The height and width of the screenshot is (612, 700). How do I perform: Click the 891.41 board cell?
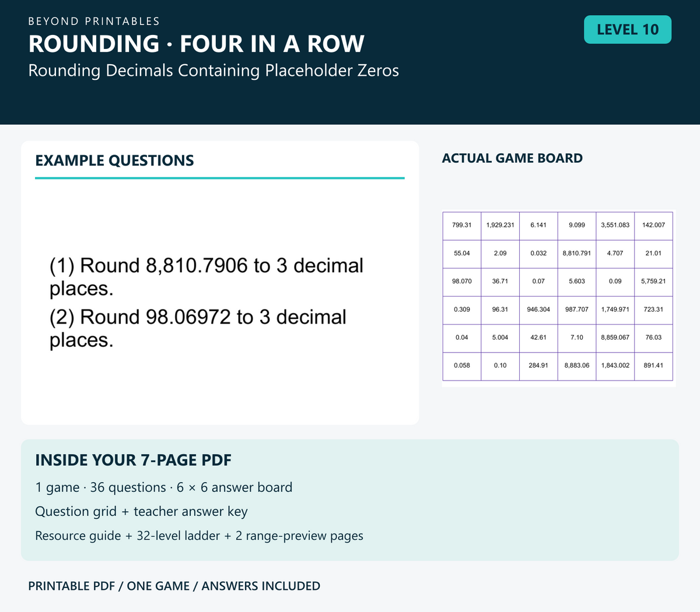pyautogui.click(x=653, y=366)
